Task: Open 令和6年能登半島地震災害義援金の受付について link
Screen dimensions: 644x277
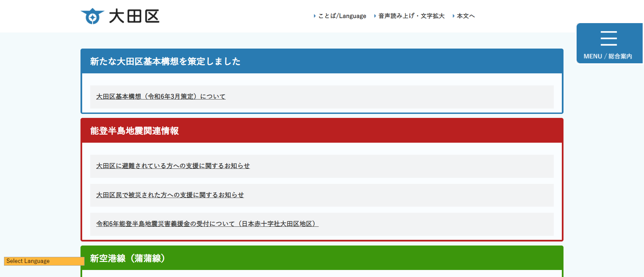Action: [x=207, y=224]
